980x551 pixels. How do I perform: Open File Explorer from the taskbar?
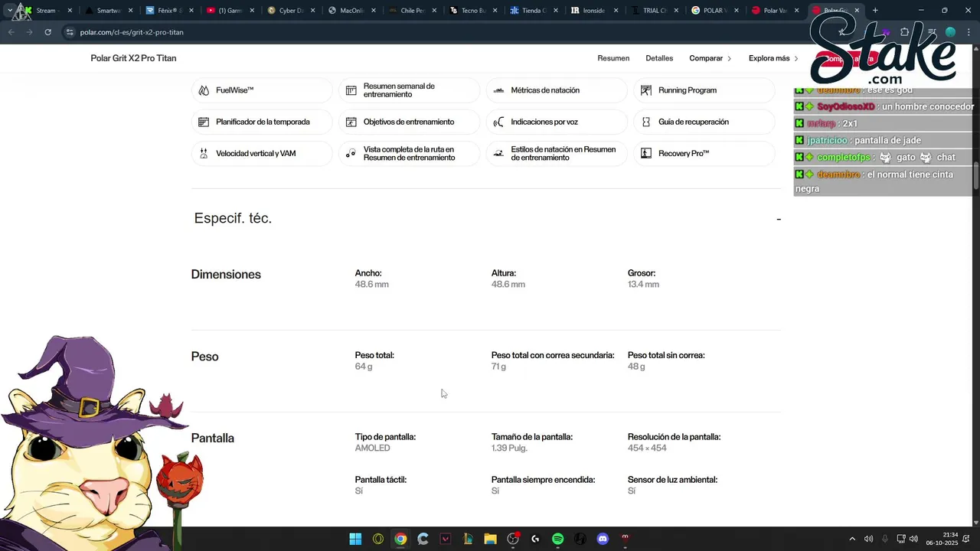click(x=490, y=539)
